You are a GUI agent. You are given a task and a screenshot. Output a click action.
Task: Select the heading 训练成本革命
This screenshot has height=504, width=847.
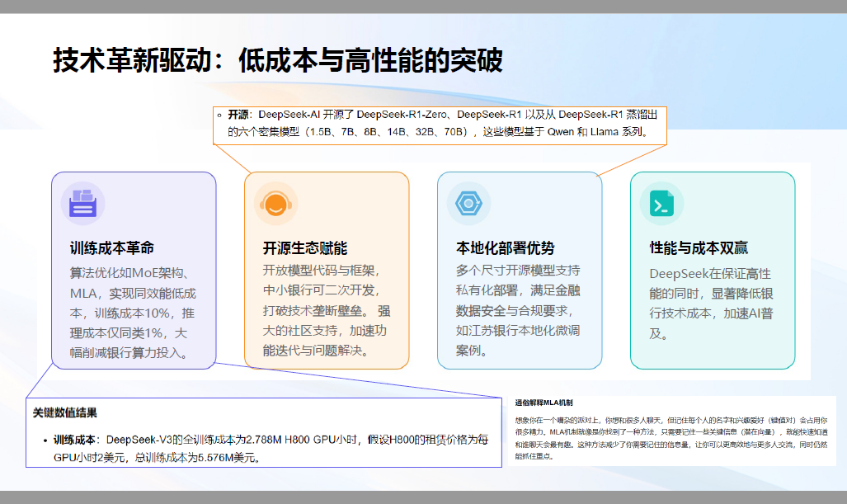(x=112, y=248)
